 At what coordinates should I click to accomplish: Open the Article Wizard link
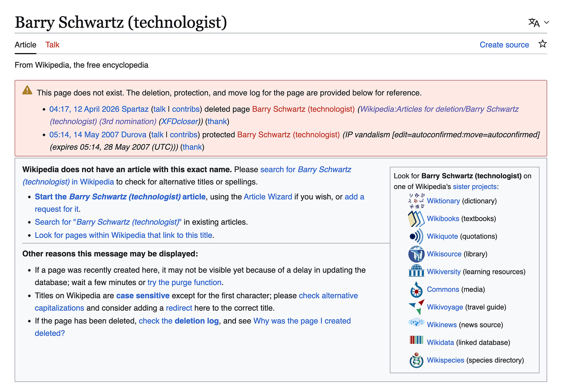coord(268,197)
